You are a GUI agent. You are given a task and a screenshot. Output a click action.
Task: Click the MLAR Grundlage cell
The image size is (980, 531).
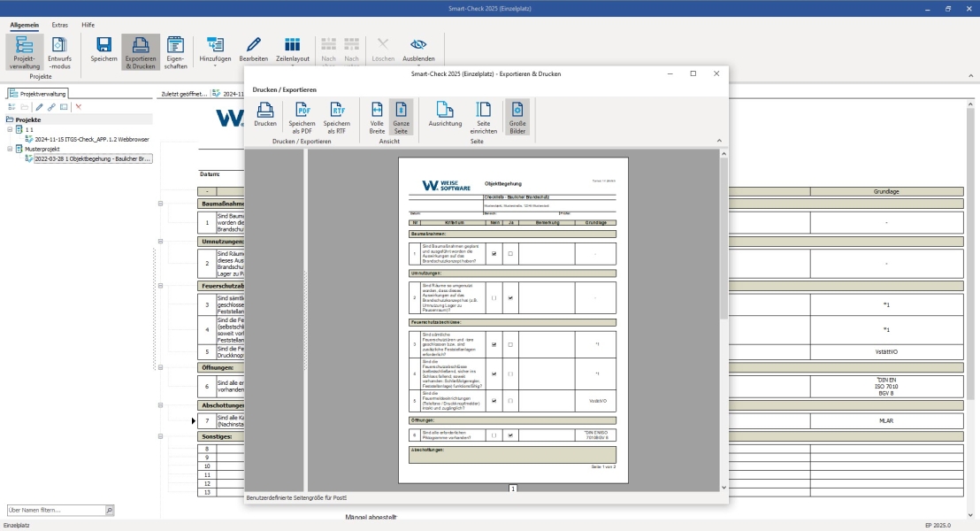coord(886,421)
